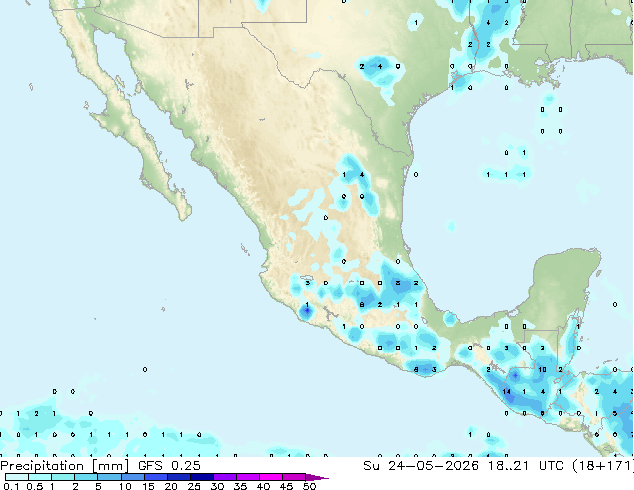Click the legend swatch between 35 and 40
The image size is (634, 490).
point(247,477)
